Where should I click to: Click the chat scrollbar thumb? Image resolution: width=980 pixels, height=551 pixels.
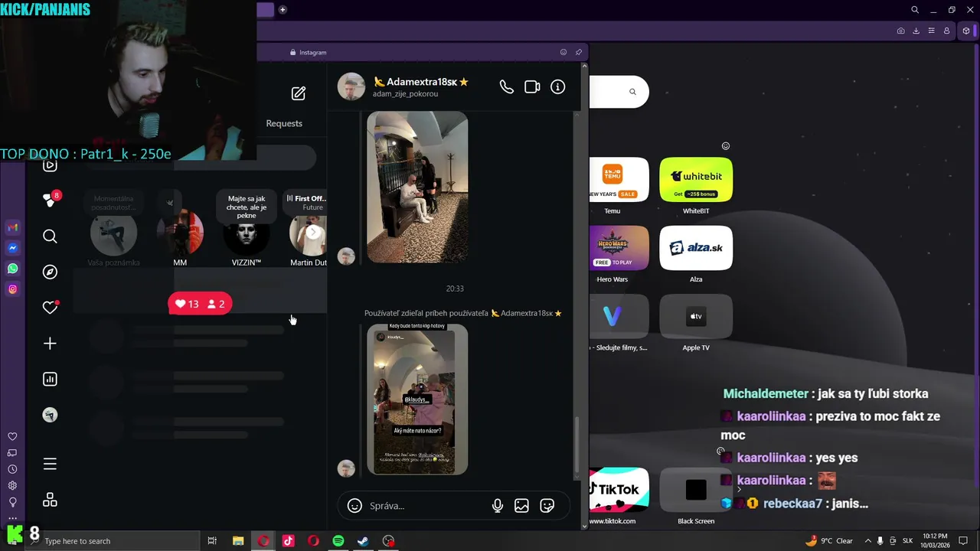click(577, 446)
